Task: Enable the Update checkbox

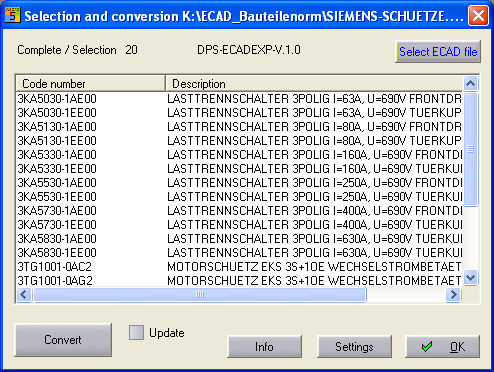Action: (136, 333)
